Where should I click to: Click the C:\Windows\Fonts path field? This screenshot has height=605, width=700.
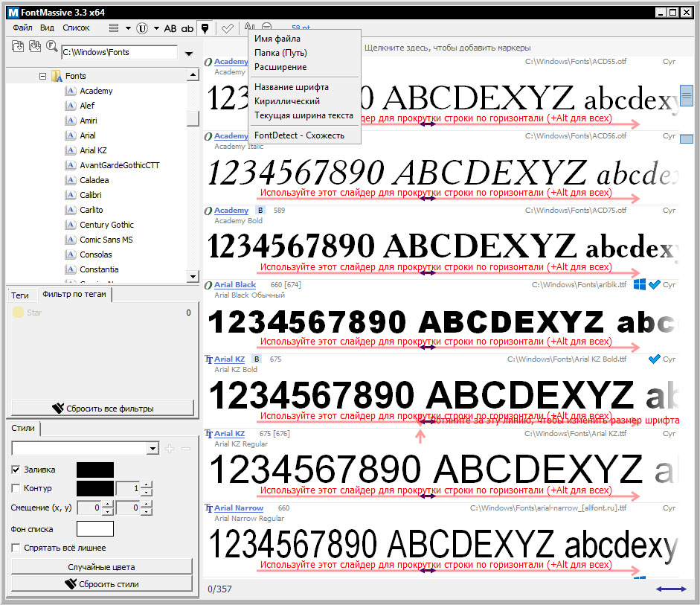coord(120,52)
